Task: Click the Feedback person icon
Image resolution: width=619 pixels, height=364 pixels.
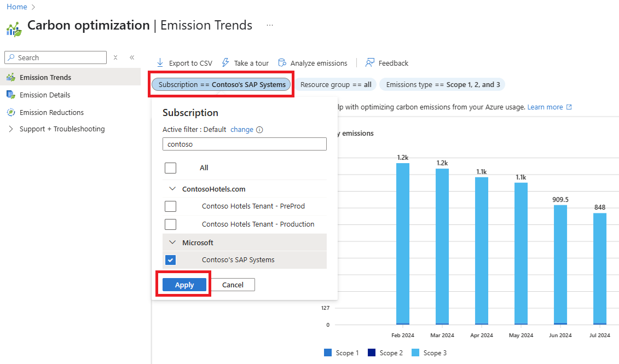Action: pos(369,63)
